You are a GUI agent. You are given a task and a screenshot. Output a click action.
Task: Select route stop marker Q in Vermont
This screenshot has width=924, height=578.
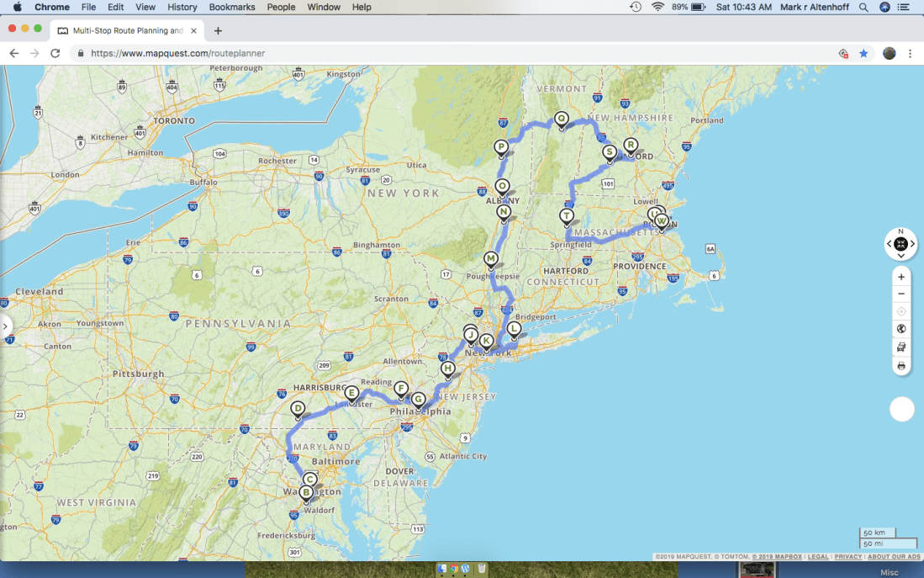click(562, 119)
